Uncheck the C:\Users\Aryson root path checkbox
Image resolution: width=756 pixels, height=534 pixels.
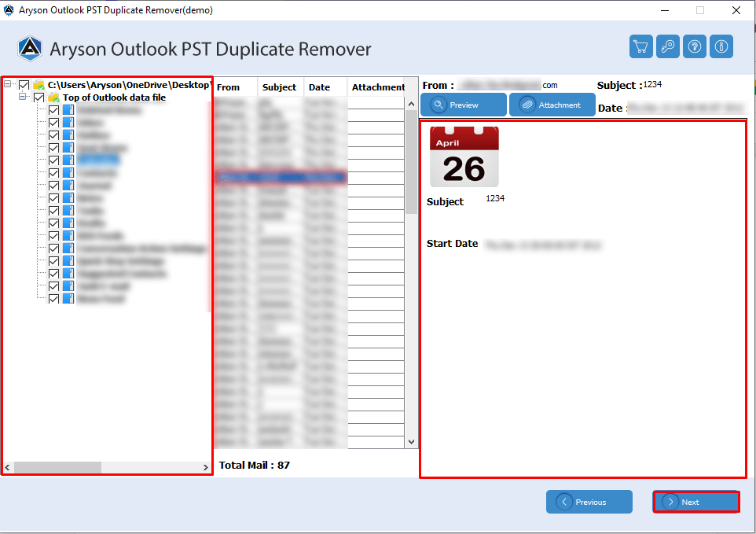(x=24, y=86)
